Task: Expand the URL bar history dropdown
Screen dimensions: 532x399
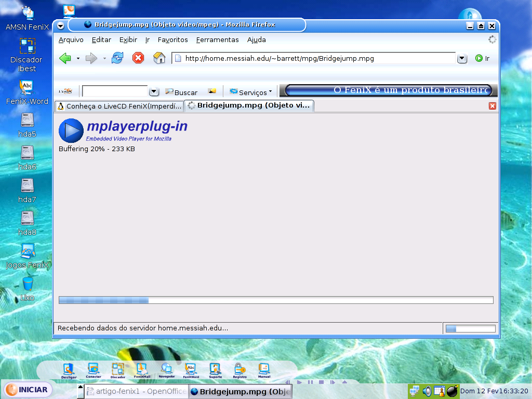Action: [x=462, y=59]
